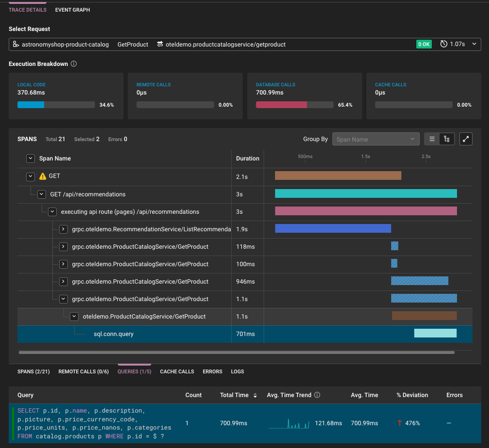The image size is (489, 448).
Task: Open the Logs tab
Action: (237, 371)
